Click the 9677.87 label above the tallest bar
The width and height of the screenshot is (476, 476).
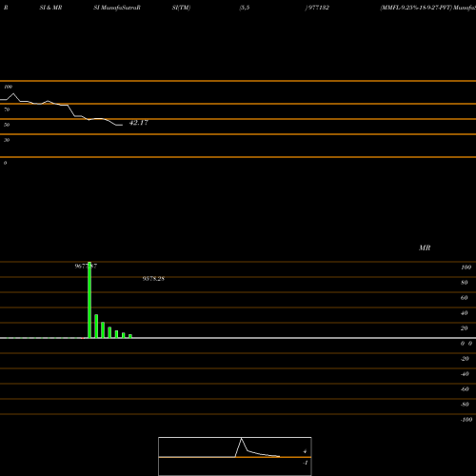(x=86, y=267)
